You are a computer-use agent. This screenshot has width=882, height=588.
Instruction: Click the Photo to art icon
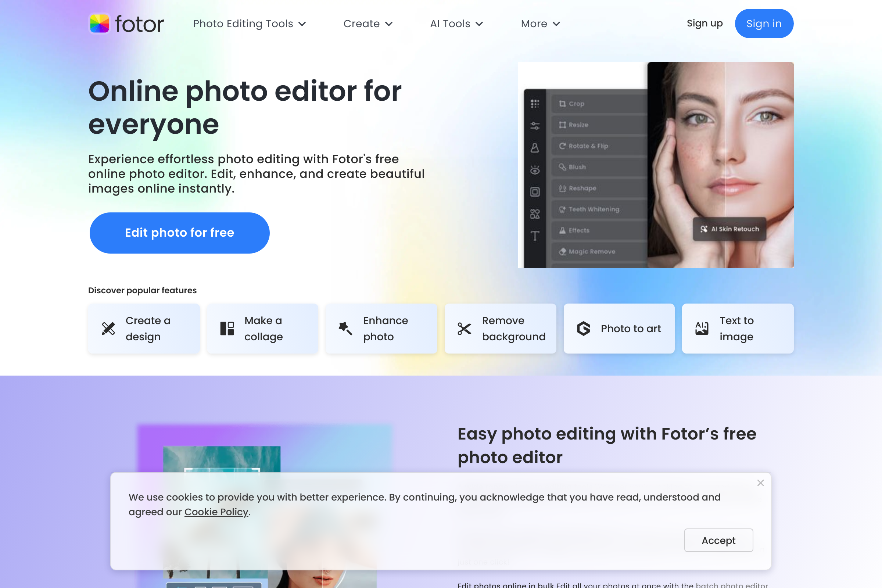(x=584, y=329)
